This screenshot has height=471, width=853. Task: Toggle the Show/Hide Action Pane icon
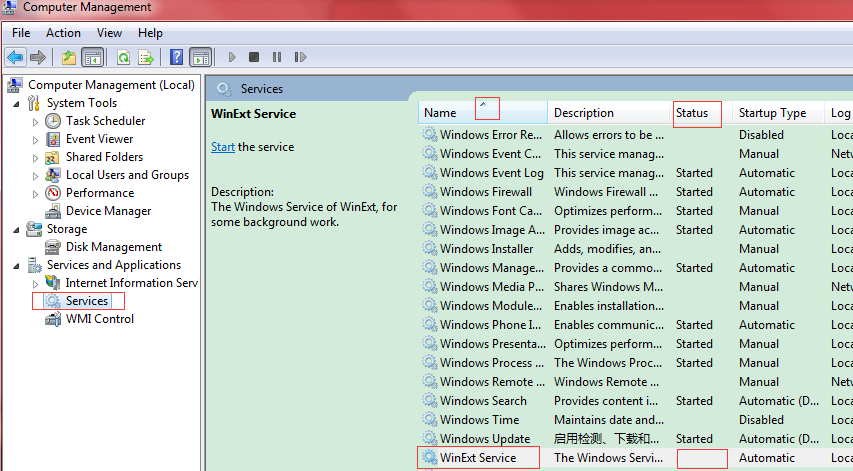tap(201, 57)
